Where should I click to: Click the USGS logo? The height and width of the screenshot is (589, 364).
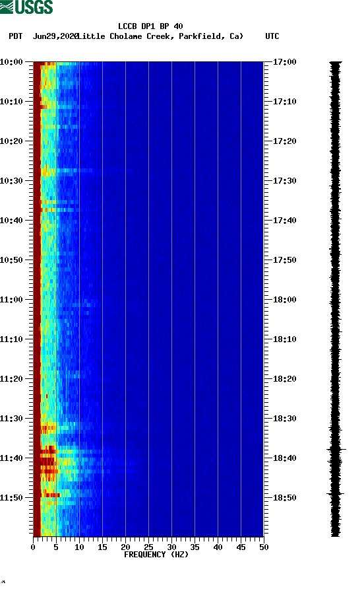point(26,7)
